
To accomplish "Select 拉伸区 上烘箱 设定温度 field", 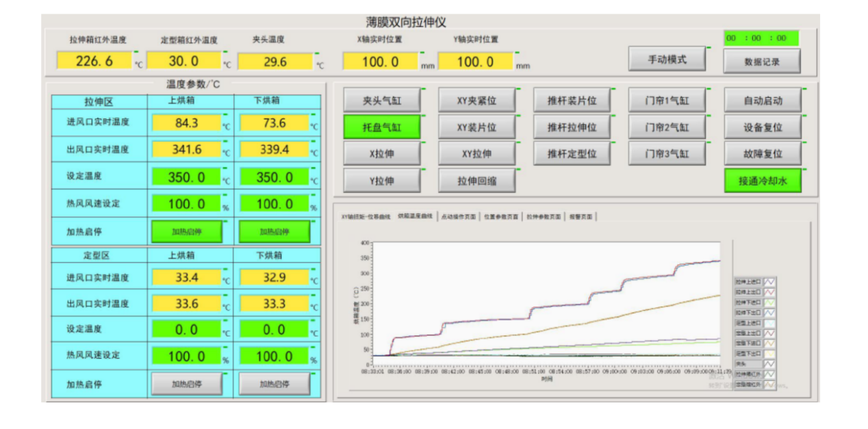I will click(x=186, y=177).
